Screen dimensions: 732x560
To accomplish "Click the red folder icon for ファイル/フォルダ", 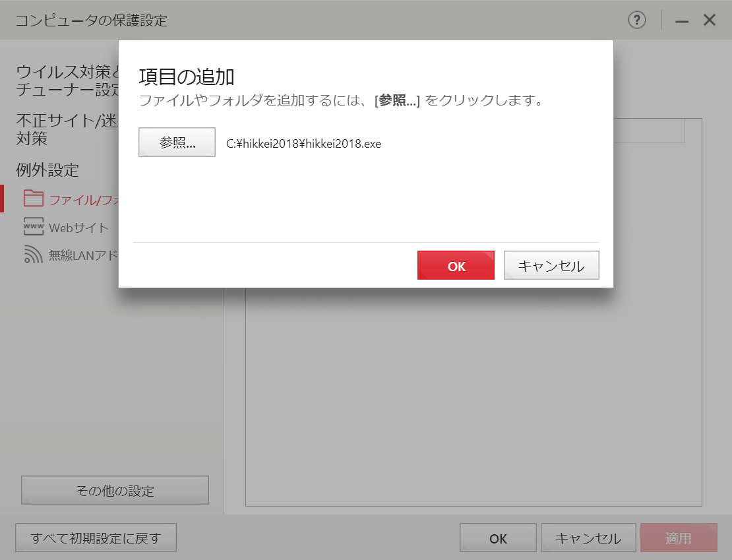I will click(33, 199).
